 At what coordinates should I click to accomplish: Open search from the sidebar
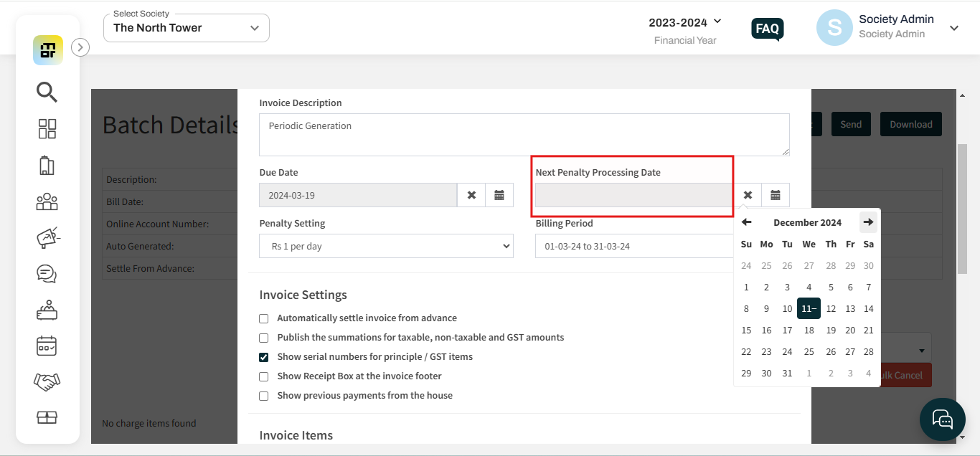(47, 92)
